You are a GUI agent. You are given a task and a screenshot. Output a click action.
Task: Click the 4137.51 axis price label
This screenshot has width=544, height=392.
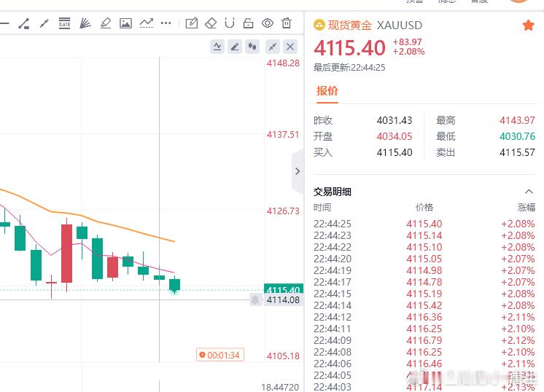tap(283, 135)
